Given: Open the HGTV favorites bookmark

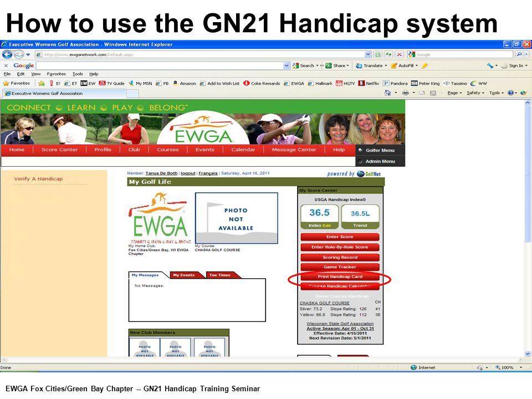Looking at the screenshot, I should coord(345,83).
